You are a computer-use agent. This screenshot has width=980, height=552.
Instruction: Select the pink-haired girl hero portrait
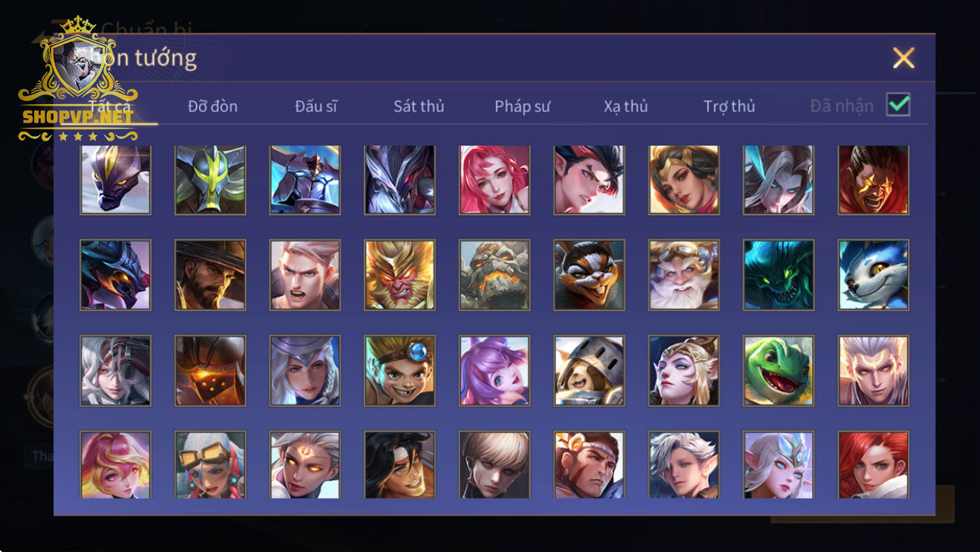tap(494, 180)
